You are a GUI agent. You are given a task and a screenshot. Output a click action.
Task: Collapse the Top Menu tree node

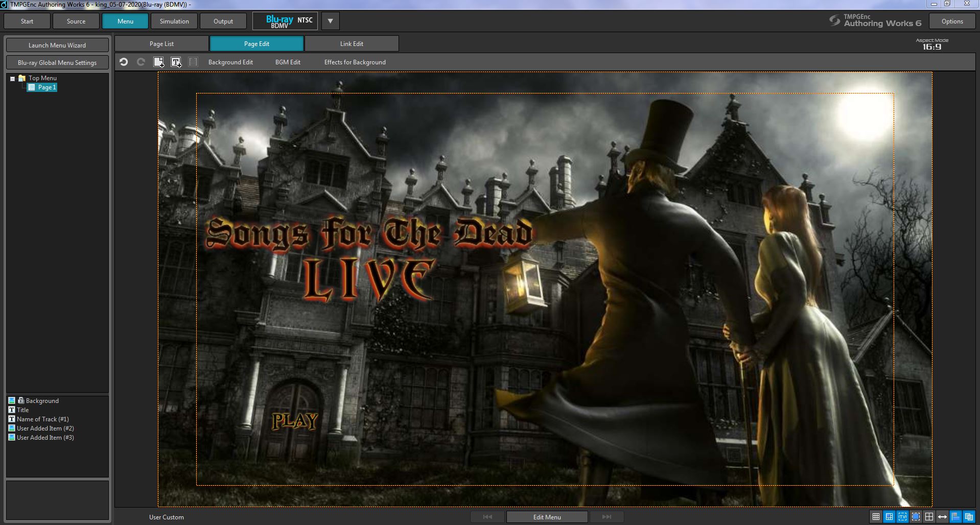point(12,79)
